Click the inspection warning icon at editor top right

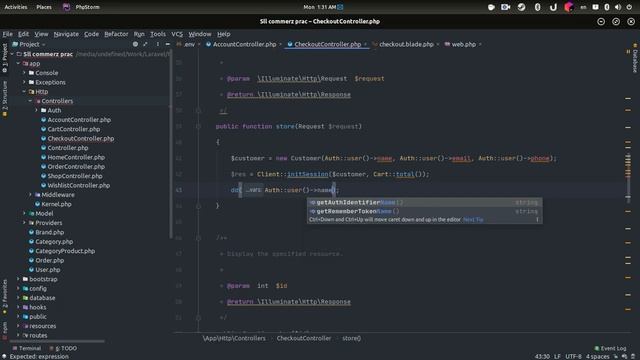628,52
